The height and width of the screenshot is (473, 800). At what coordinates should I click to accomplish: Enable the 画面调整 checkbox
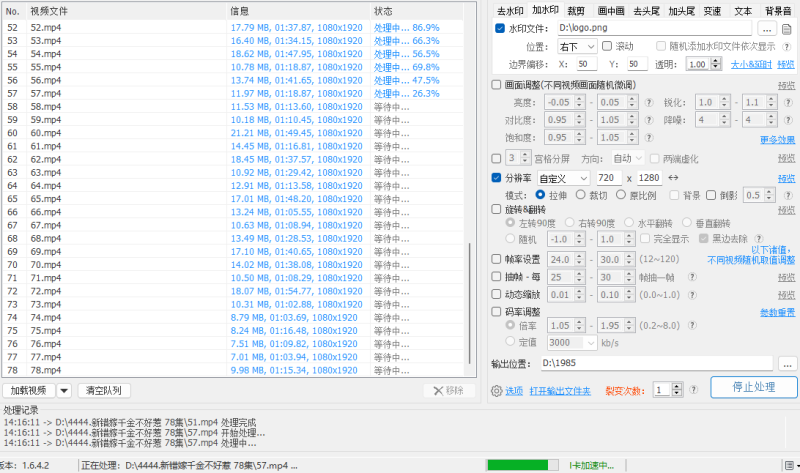[498, 85]
